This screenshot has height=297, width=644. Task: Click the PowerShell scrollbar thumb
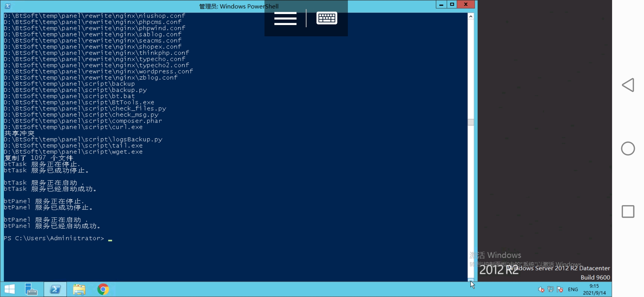[x=471, y=122]
